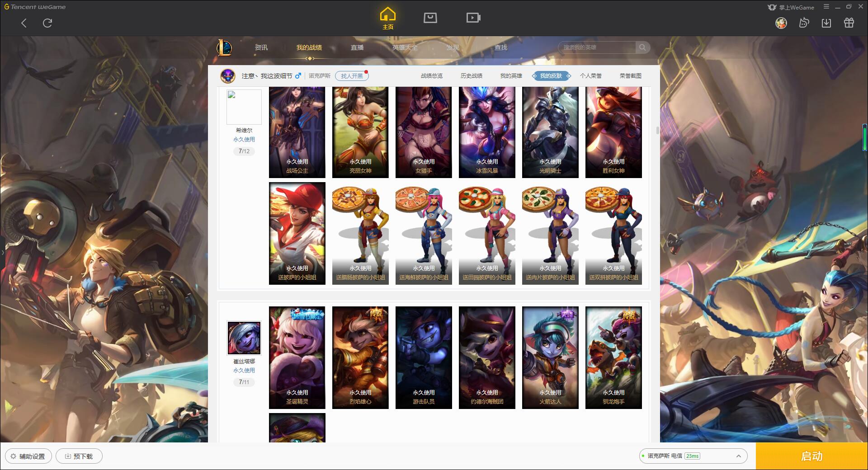The height and width of the screenshot is (470, 868).
Task: Open the 烈焰雄心 skin card
Action: 360,357
